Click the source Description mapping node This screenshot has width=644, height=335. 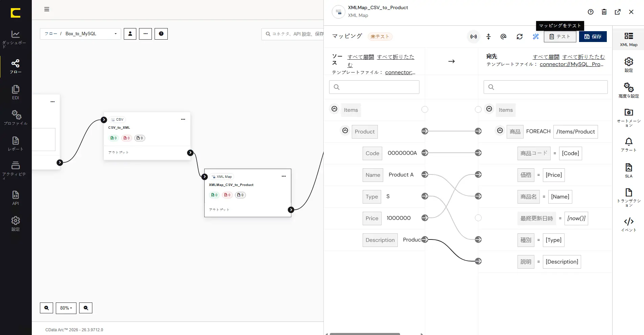click(425, 239)
